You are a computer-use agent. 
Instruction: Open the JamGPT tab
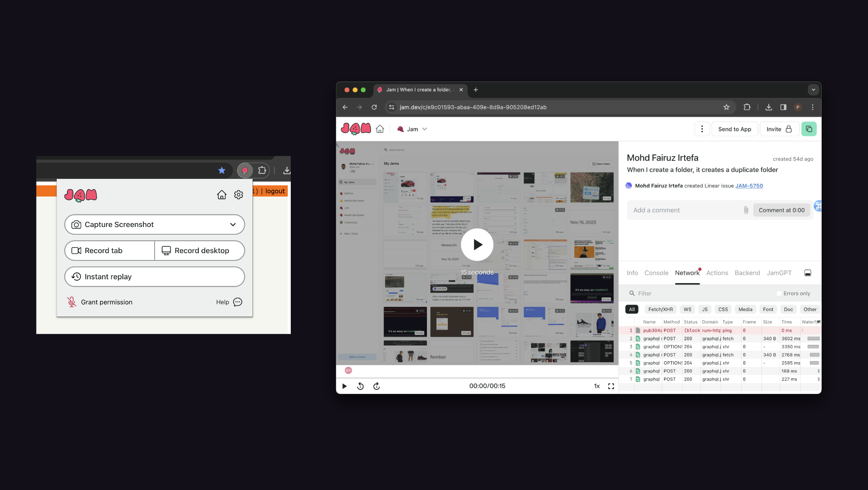779,273
